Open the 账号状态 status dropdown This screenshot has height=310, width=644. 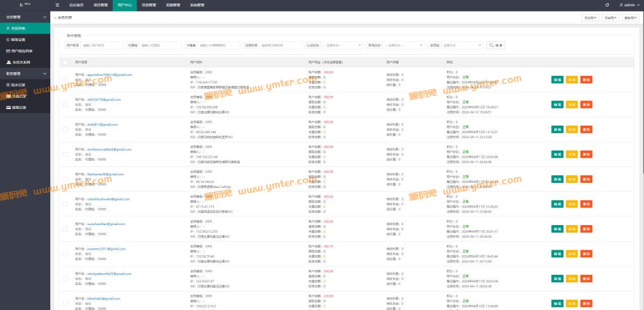click(404, 45)
